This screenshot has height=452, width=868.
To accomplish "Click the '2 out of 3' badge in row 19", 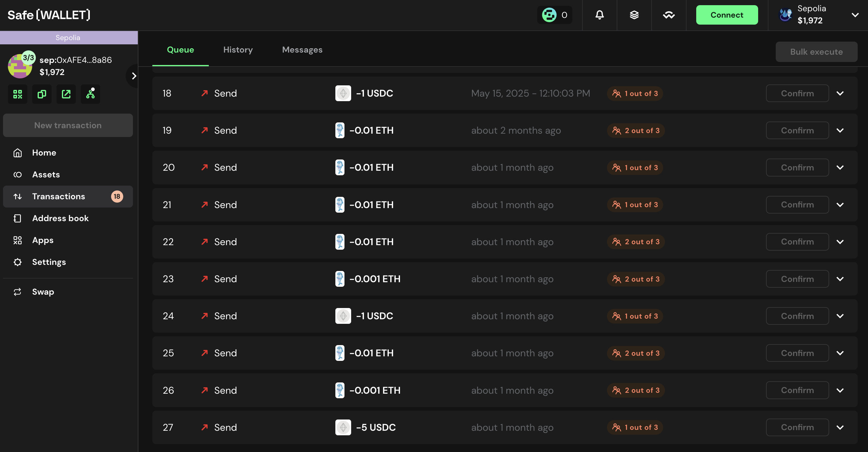I will click(636, 131).
